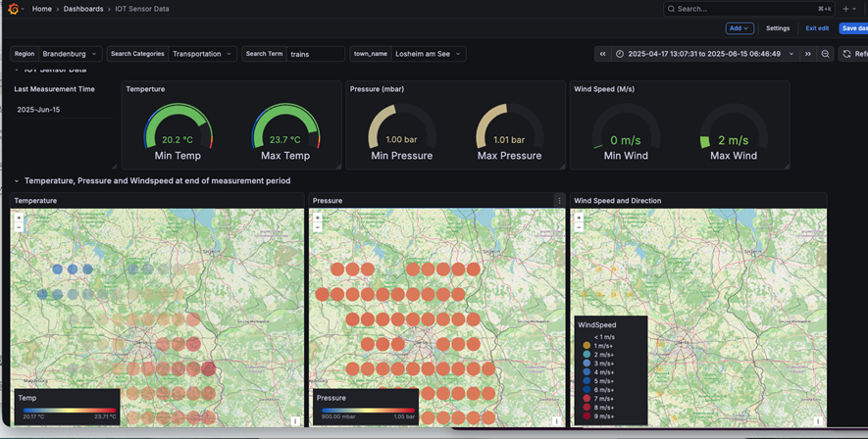Zoom out on the Temperature map
This screenshot has height=439, width=868.
tap(19, 227)
